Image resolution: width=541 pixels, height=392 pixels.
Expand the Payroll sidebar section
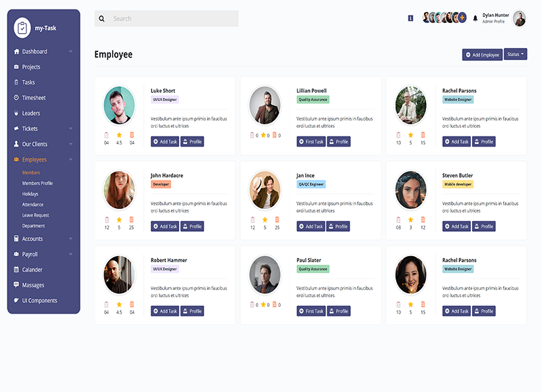pos(70,254)
